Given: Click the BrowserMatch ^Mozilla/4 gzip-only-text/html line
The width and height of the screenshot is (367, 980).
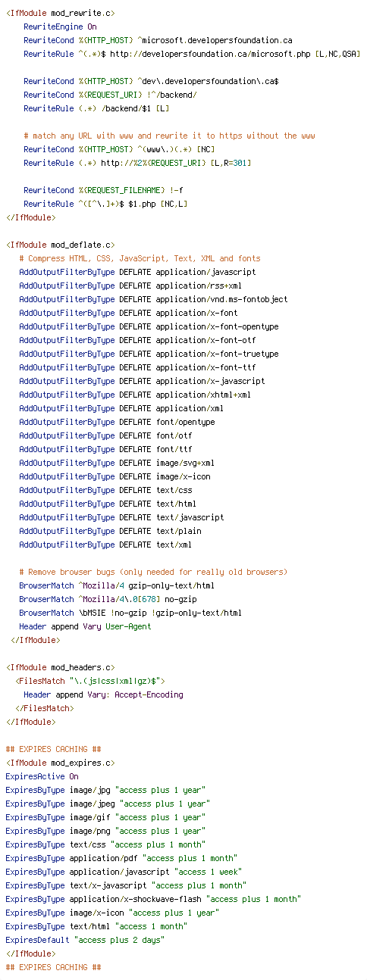Looking at the screenshot, I should click(117, 585).
